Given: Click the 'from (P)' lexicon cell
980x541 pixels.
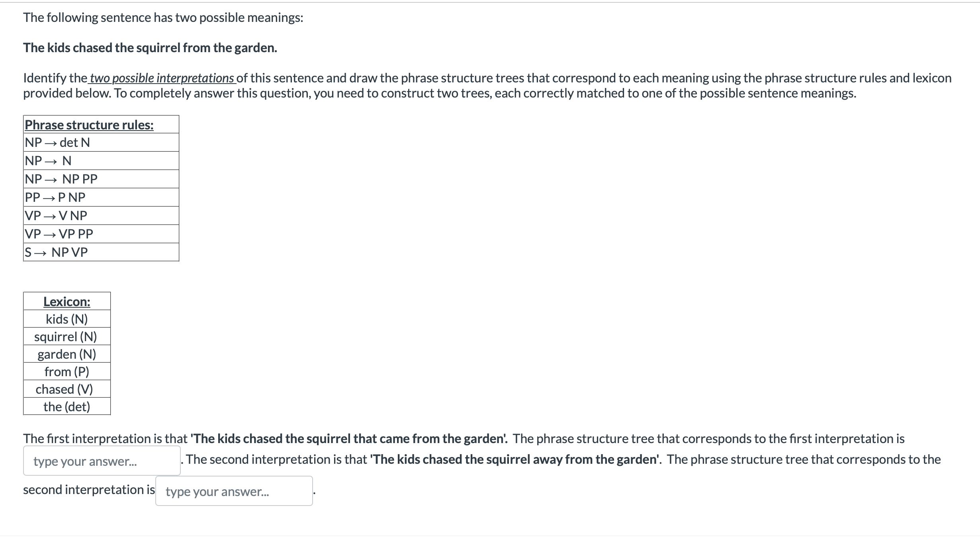Looking at the screenshot, I should click(x=67, y=371).
